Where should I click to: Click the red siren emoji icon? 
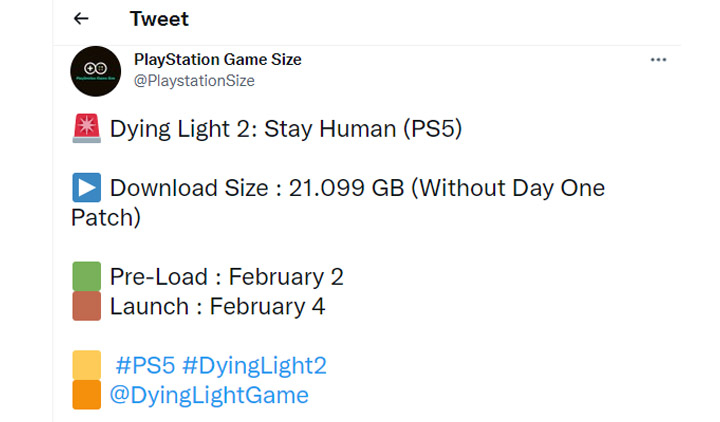click(86, 130)
